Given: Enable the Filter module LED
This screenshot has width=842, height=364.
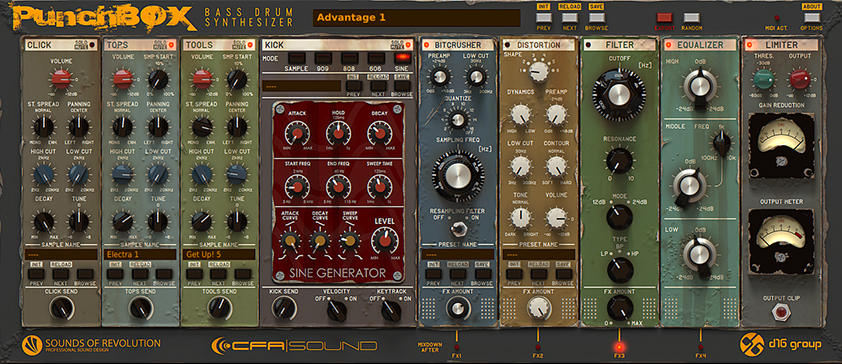Looking at the screenshot, I should [589, 45].
